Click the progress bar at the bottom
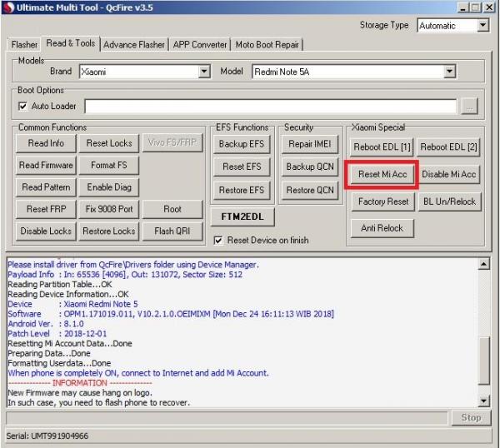 pyautogui.click(x=227, y=418)
